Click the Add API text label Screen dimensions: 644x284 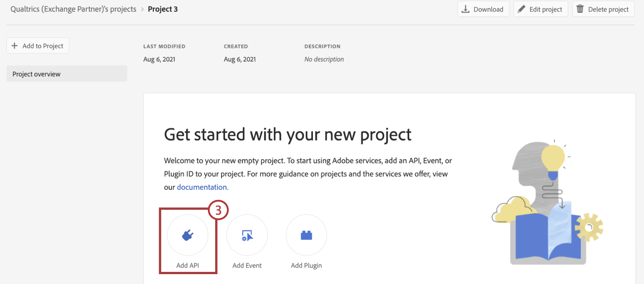188,265
